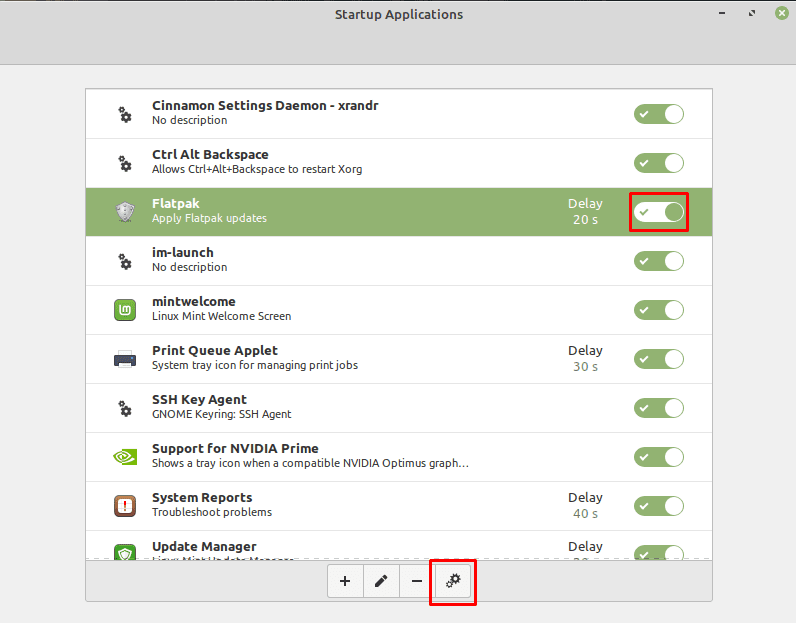796x623 pixels.
Task: Select the System Reports title
Action: pyautogui.click(x=202, y=498)
